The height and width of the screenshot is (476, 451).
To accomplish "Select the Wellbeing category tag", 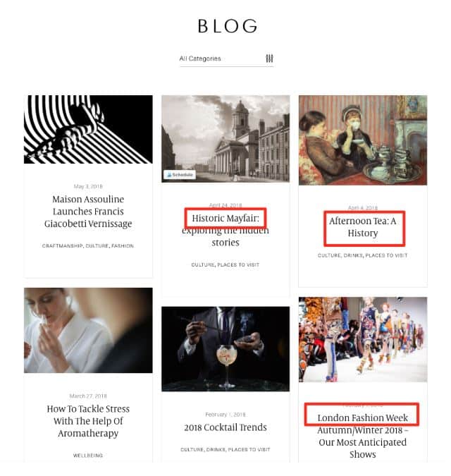I will pos(88,456).
